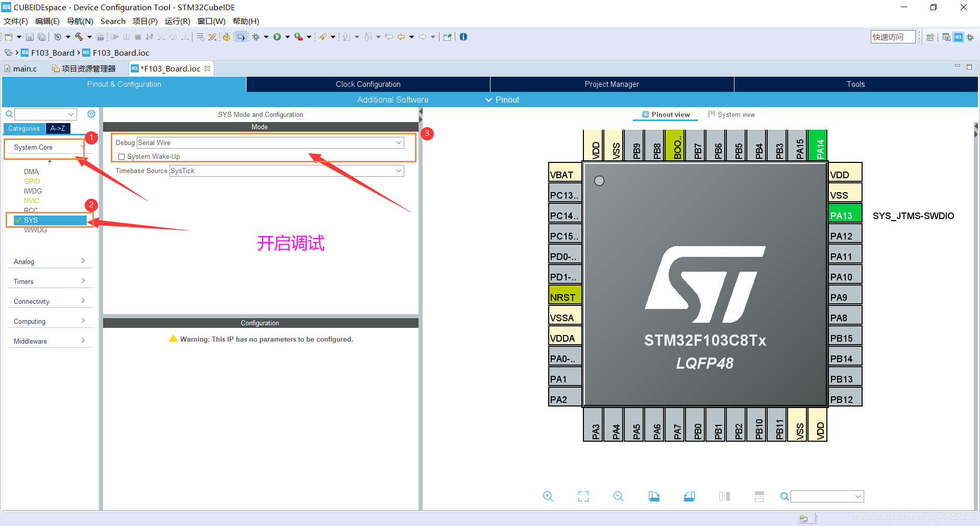Viewport: 980px width, 526px height.
Task: Close the F103_Board.ioc editor tab
Action: click(x=207, y=68)
